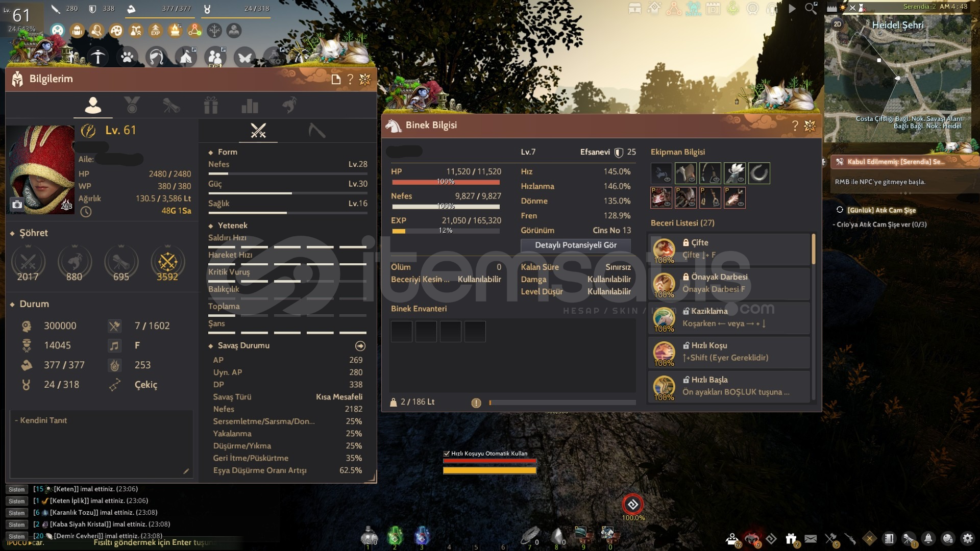Screen dimensions: 980x551
Task: Use the blue potion in quickslot 3
Action: (x=422, y=537)
